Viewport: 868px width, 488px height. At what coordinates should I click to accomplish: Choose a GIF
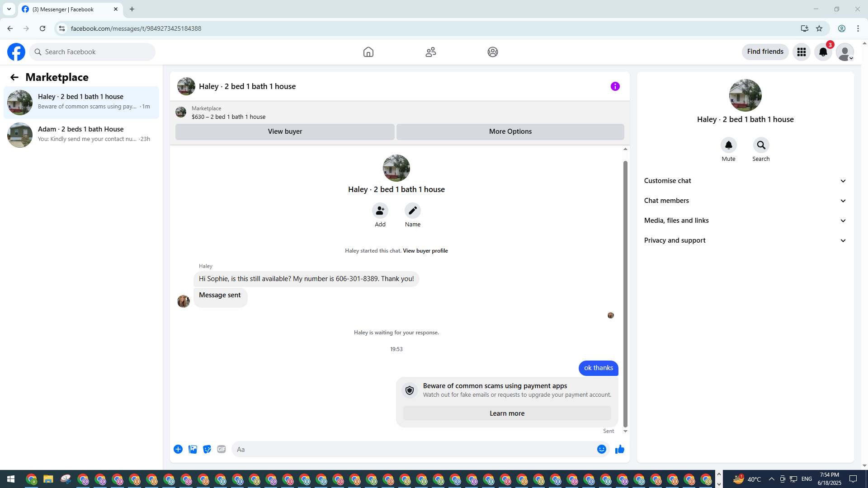coord(222,449)
